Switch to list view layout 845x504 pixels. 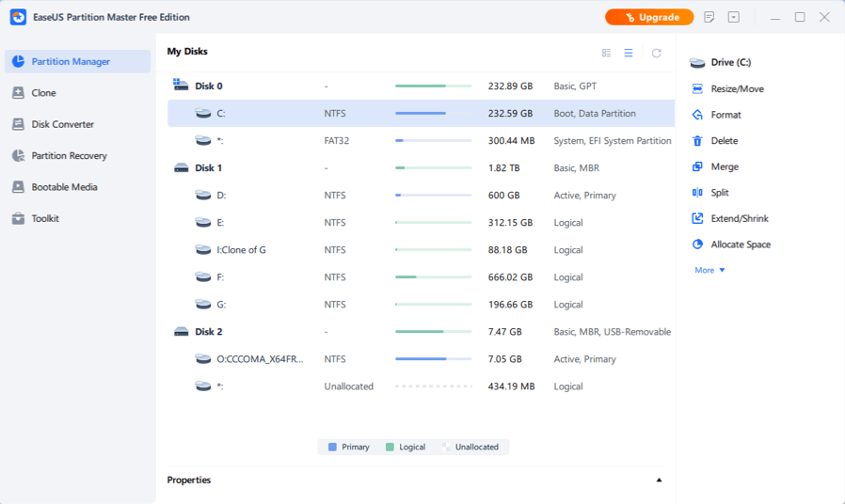[629, 54]
